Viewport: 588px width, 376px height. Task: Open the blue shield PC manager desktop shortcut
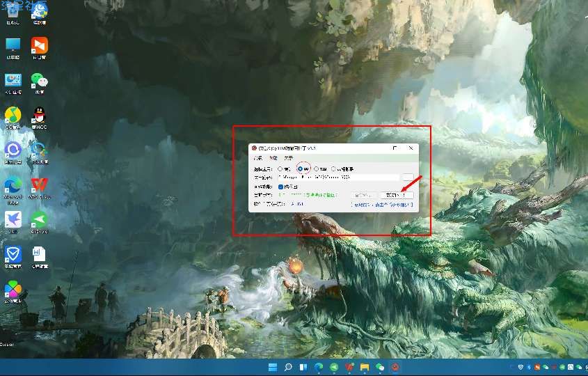(13, 258)
